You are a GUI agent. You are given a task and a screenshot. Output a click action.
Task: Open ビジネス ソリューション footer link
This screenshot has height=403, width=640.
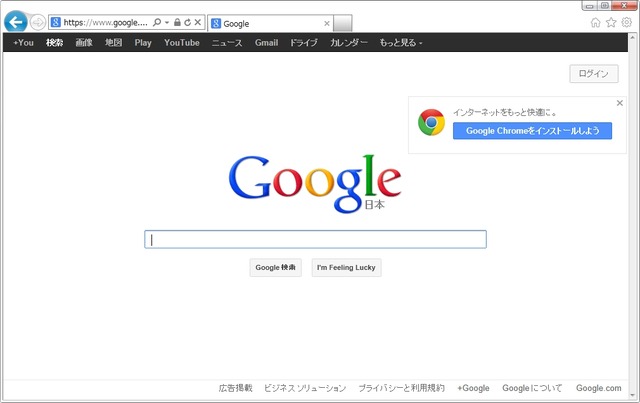(x=305, y=388)
